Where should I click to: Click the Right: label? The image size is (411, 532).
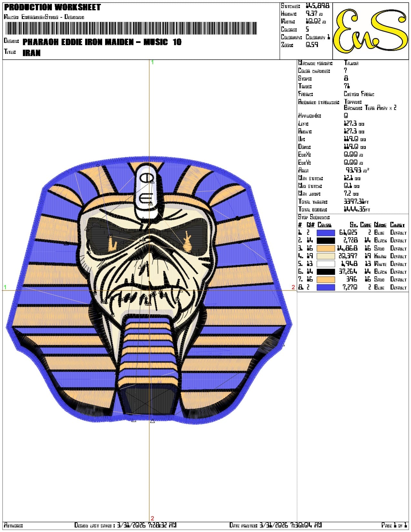pos(305,132)
